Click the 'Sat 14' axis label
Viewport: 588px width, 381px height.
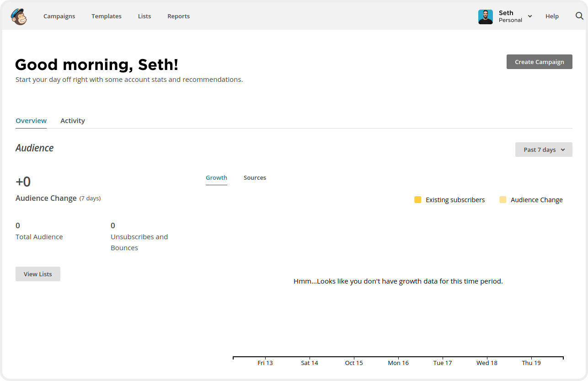pos(310,363)
